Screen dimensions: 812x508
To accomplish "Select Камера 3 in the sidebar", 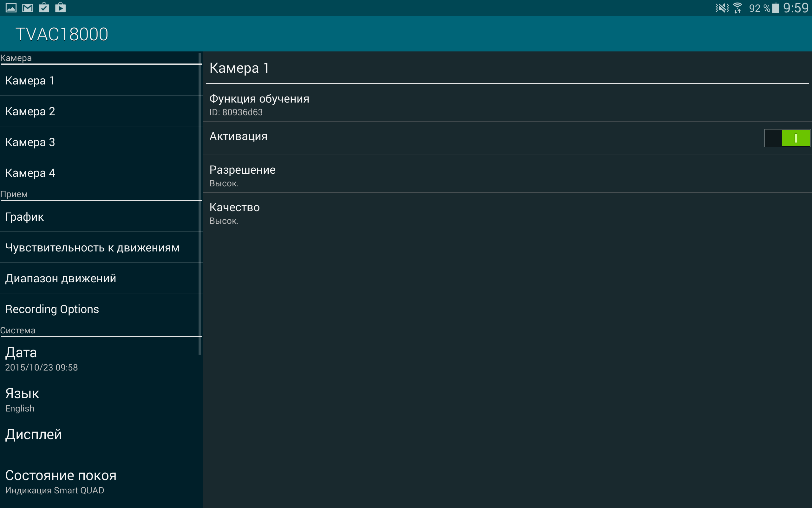I will click(x=101, y=142).
